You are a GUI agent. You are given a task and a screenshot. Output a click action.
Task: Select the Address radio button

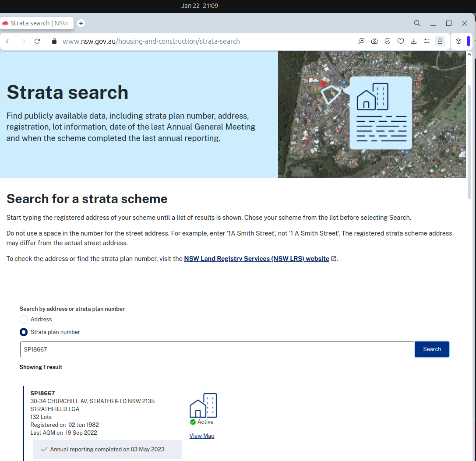24,319
